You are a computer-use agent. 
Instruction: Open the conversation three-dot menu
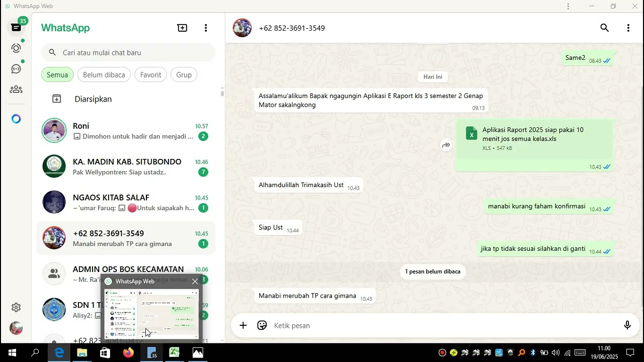tap(628, 28)
